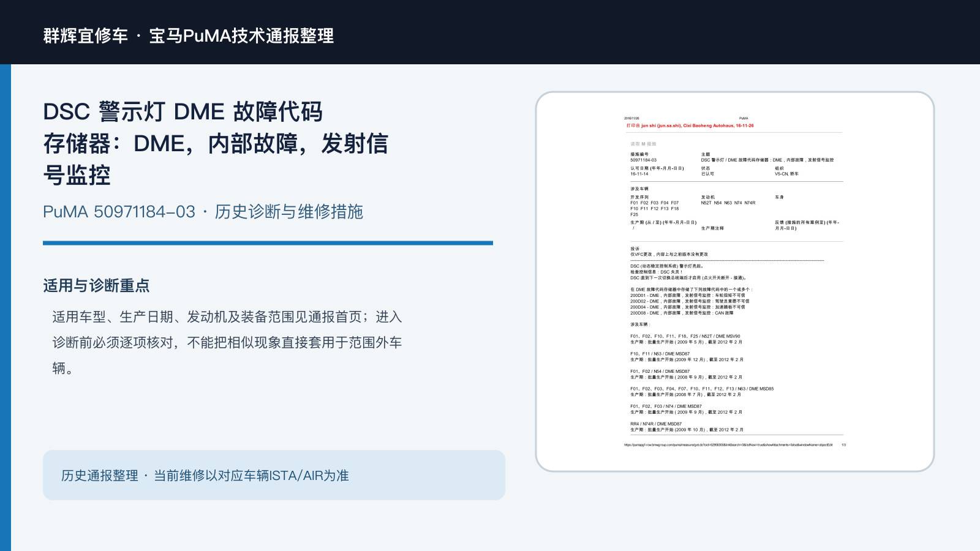980x551 pixels.
Task: Click the engine list N52T N54 N63 N74 N74R
Action: click(728, 203)
